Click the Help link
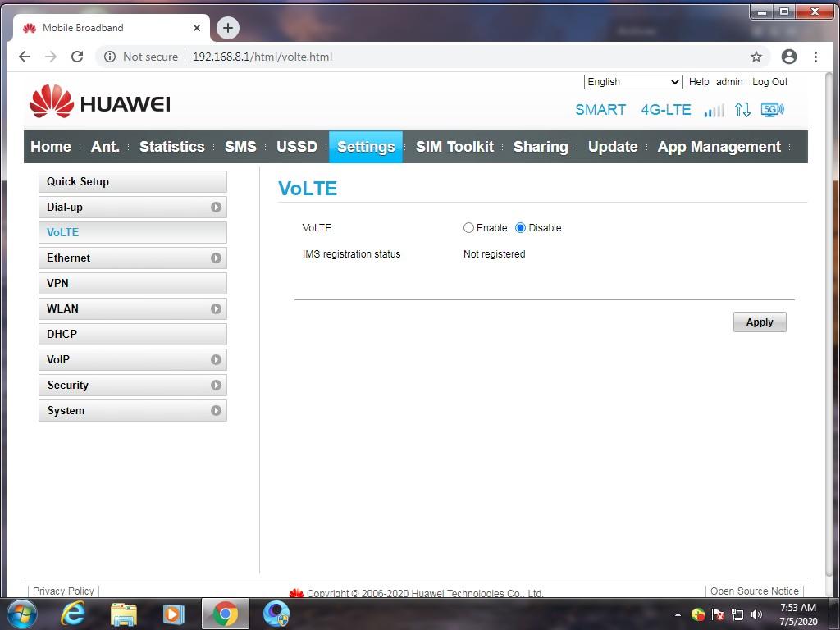 coord(699,82)
